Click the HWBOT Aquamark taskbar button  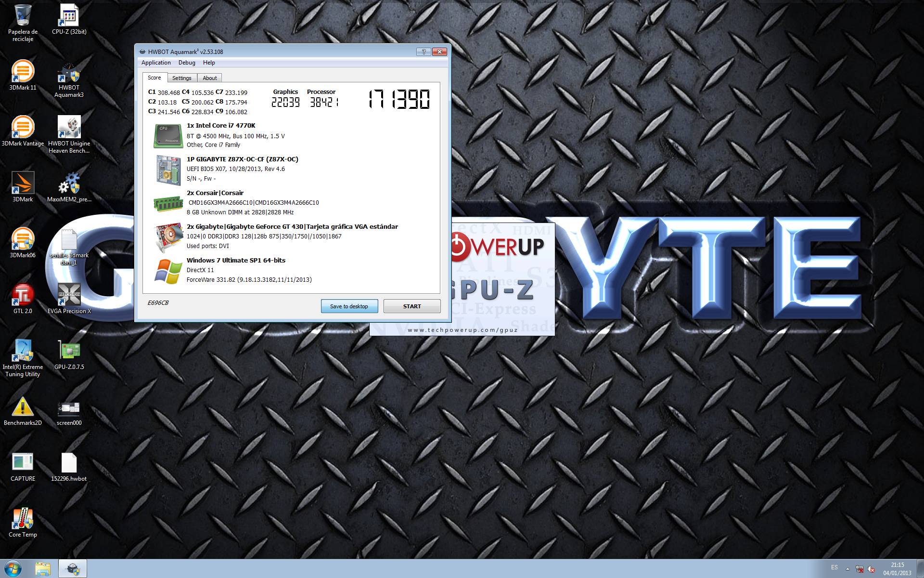[73, 569]
